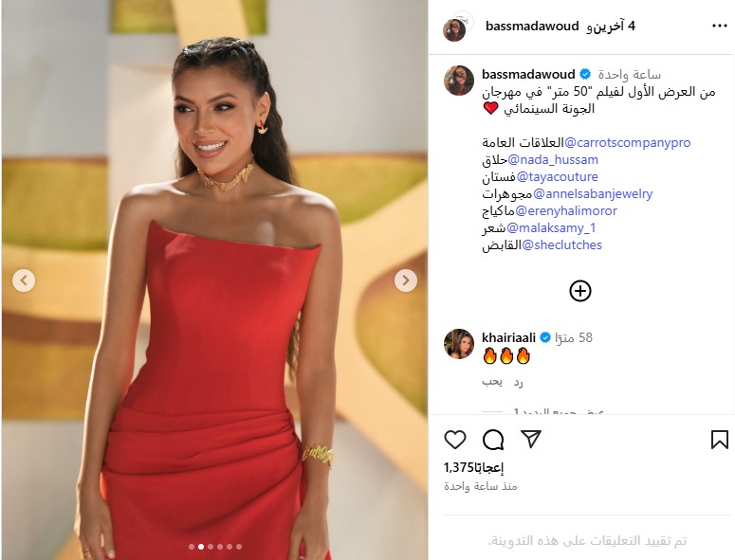Reply to khairiaali's comment
Image resolution: width=735 pixels, height=560 pixels.
click(x=518, y=382)
